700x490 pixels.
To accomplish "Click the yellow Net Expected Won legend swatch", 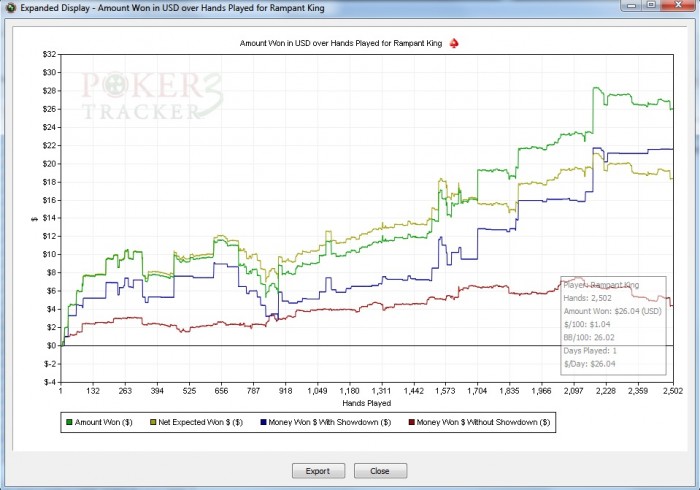I will click(x=153, y=422).
